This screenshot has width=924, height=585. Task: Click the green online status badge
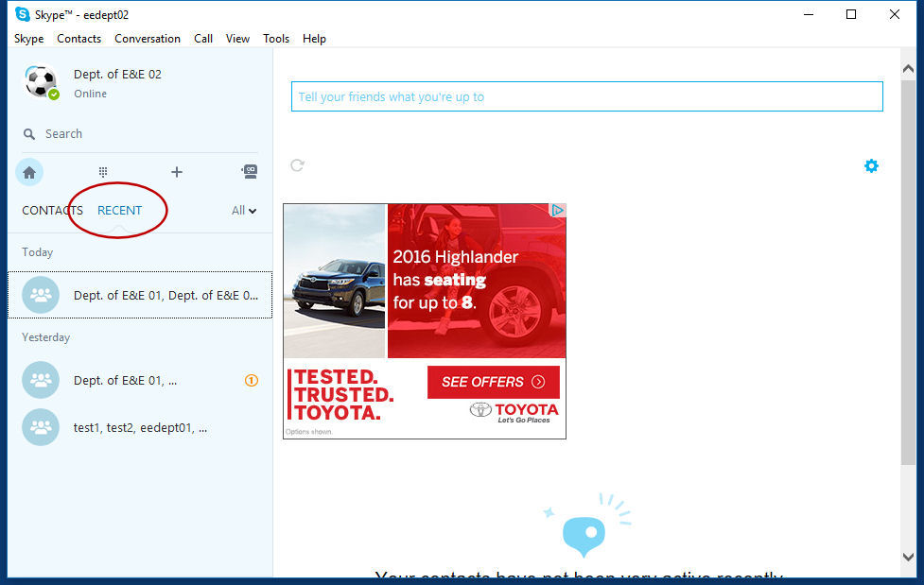(54, 95)
